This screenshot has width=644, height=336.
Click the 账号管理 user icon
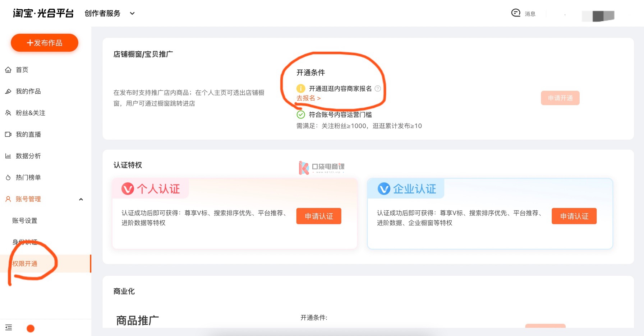pos(8,199)
